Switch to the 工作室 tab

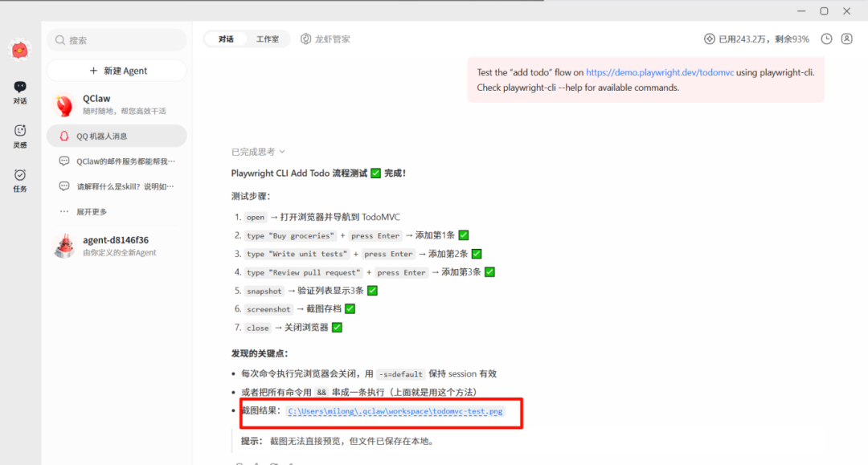268,39
